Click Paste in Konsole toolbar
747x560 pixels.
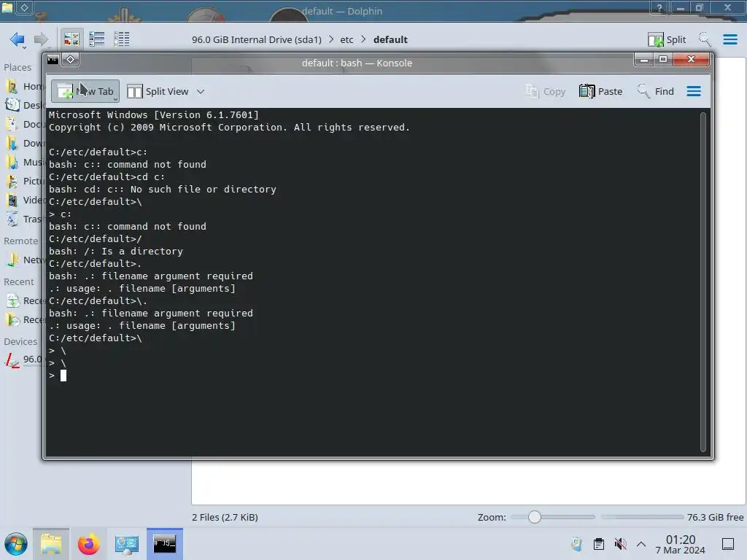pos(601,91)
